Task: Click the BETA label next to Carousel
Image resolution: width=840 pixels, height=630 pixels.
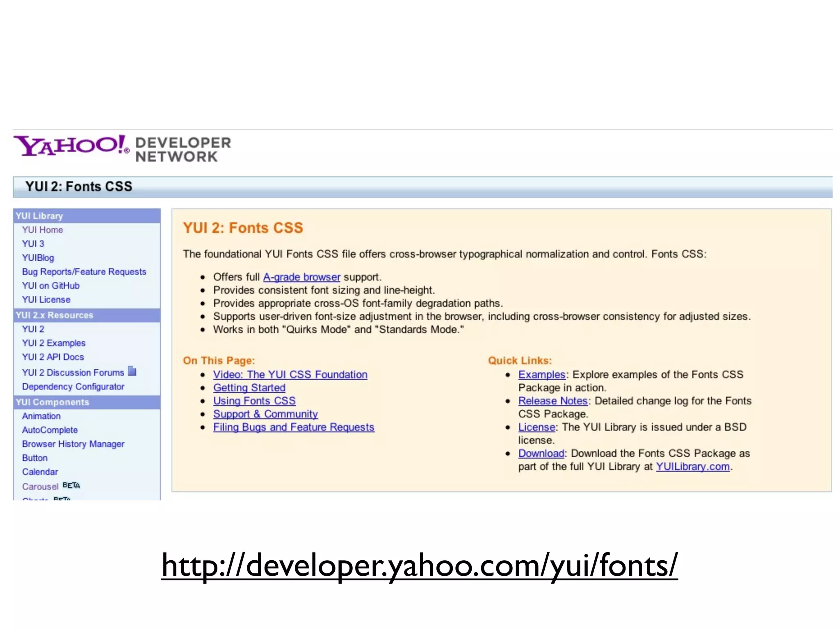Action: (x=71, y=485)
